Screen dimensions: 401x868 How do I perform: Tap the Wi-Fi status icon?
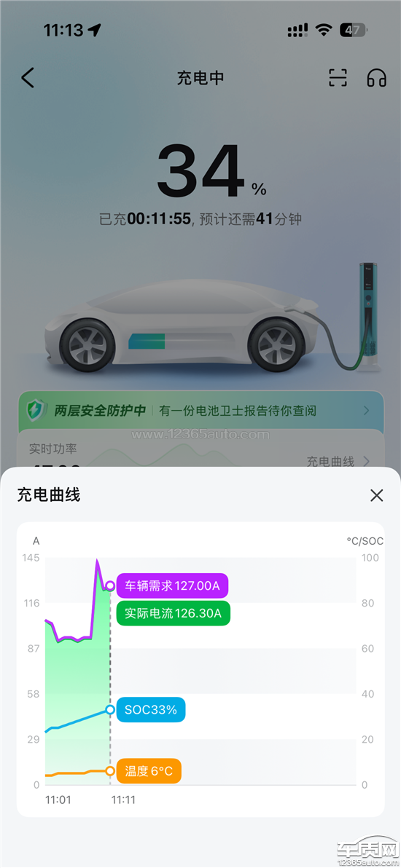click(324, 30)
